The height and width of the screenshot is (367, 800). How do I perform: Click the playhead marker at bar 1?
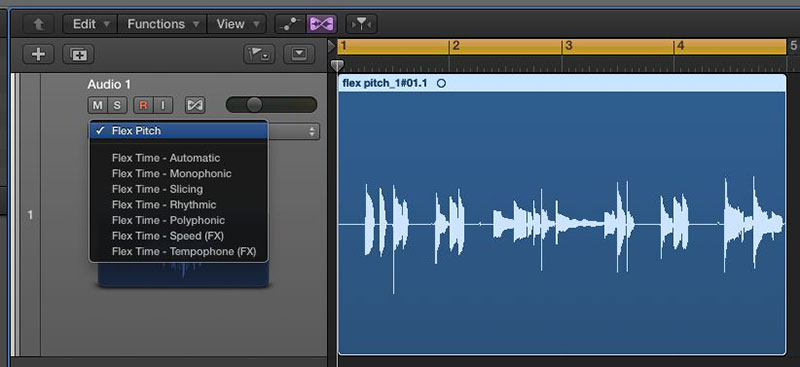[x=337, y=65]
